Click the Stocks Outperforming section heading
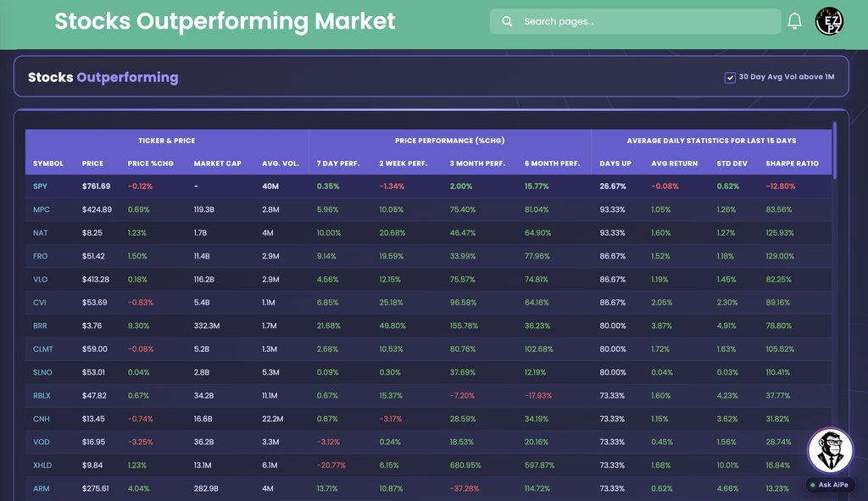868x501 pixels. 103,77
